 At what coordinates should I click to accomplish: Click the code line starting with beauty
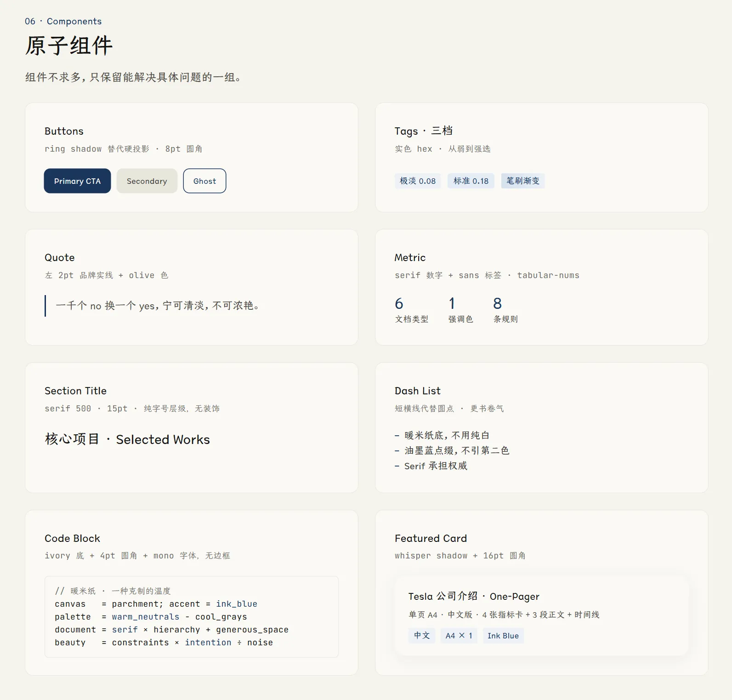pos(164,643)
